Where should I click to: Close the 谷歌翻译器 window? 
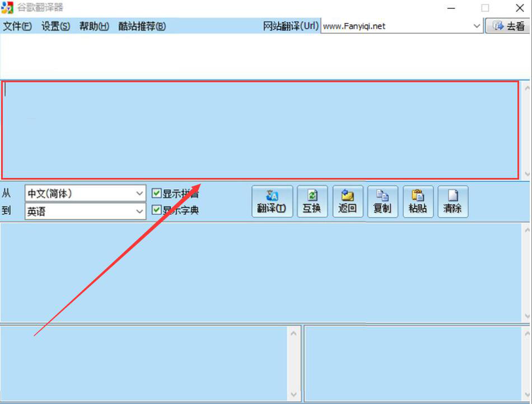click(520, 8)
